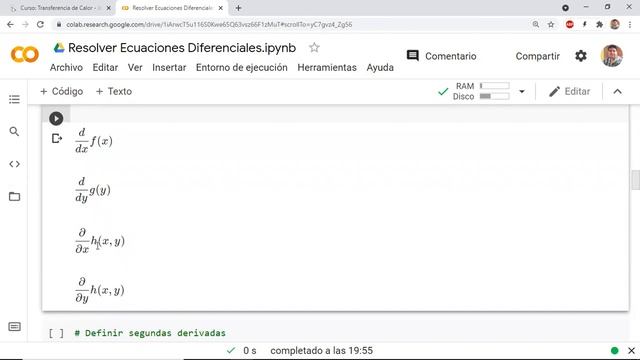Open the Files folder panel icon
The height and width of the screenshot is (360, 640).
coord(14,196)
